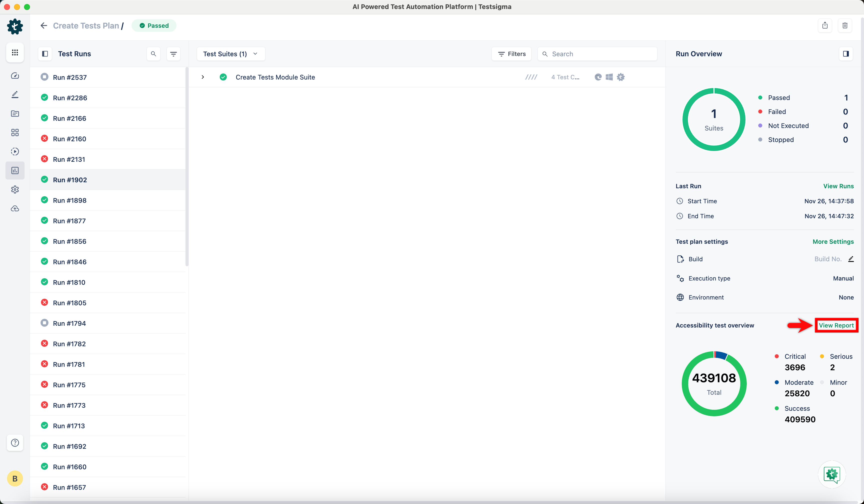The height and width of the screenshot is (504, 864).
Task: Click the accessibility total donut chart
Action: (x=714, y=384)
